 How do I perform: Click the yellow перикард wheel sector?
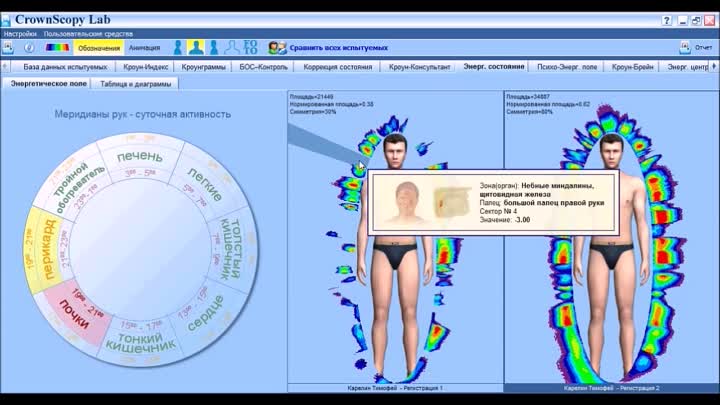48,249
